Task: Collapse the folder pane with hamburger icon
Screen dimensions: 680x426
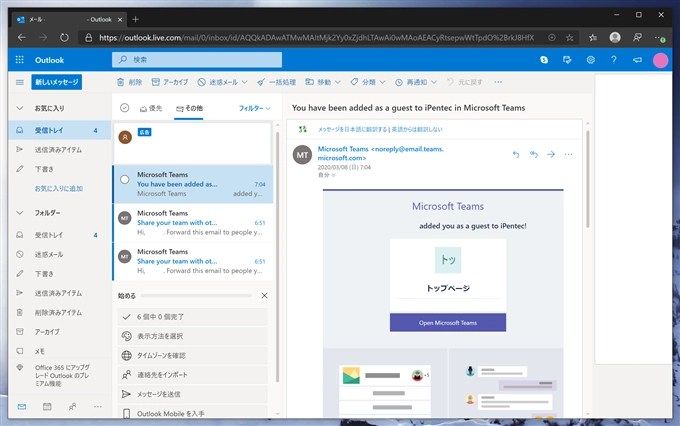Action: 20,82
